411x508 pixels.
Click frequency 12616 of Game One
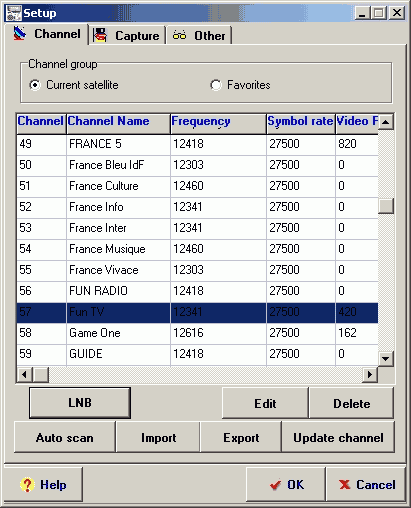click(188, 333)
